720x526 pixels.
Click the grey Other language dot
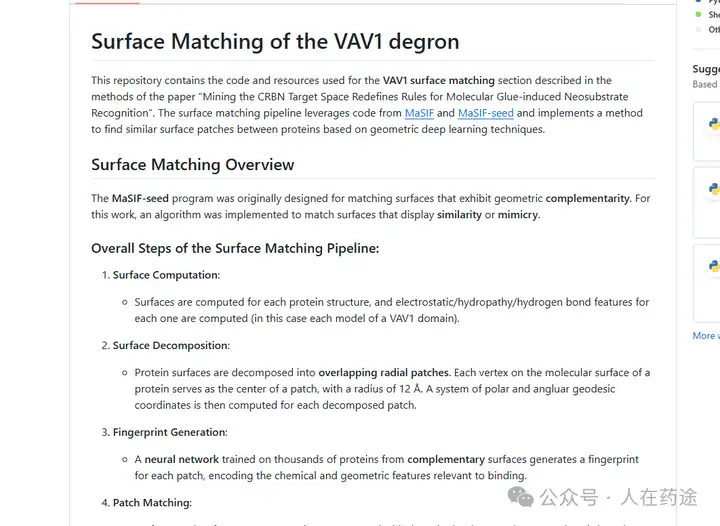pos(698,29)
